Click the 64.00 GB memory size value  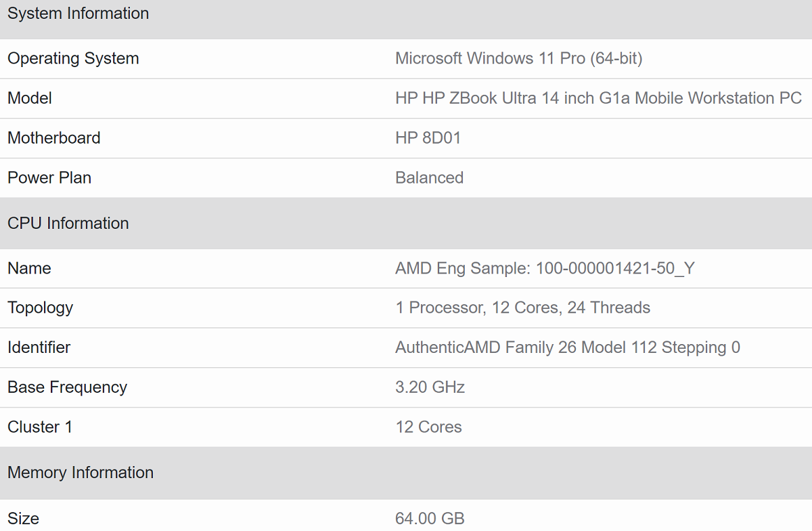point(430,519)
